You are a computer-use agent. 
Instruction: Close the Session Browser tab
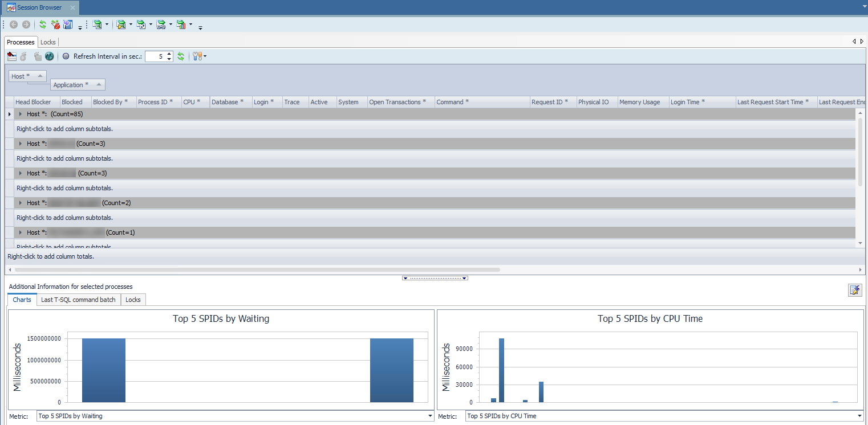click(x=72, y=8)
